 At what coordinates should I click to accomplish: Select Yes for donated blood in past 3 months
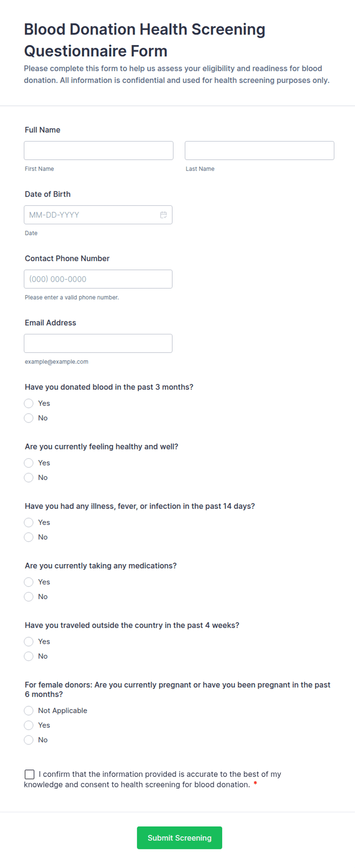[x=29, y=403]
